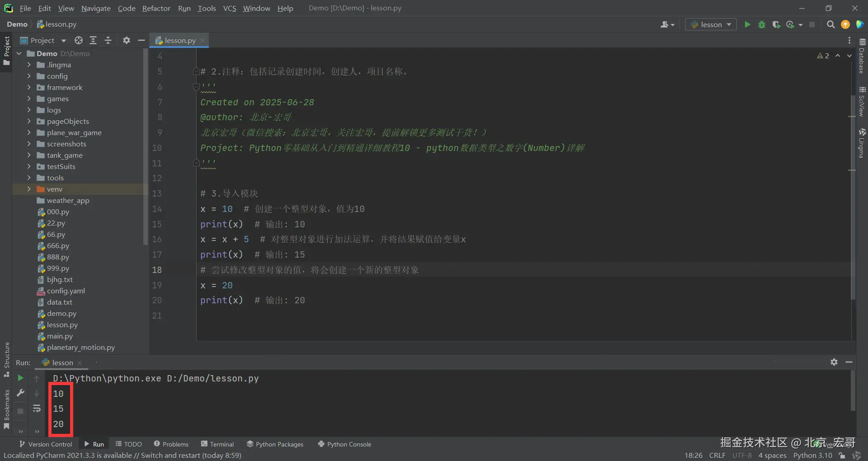The width and height of the screenshot is (868, 461).
Task: Open the lesson run configuration dropdown
Action: pos(711,24)
